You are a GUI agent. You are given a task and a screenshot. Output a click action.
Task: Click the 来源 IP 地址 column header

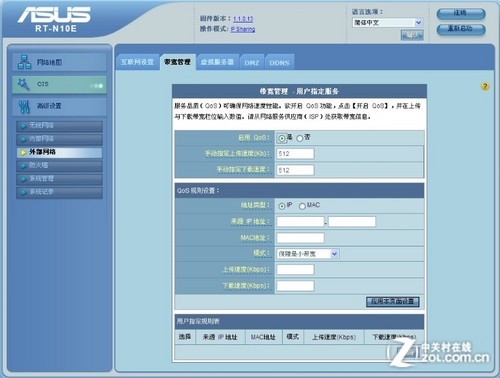pos(220,337)
